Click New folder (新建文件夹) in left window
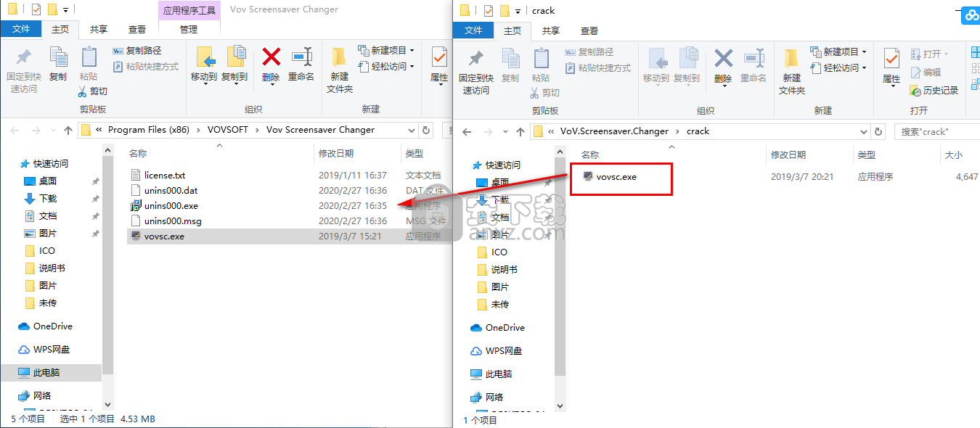Screen dimensions: 980x428 pyautogui.click(x=339, y=70)
